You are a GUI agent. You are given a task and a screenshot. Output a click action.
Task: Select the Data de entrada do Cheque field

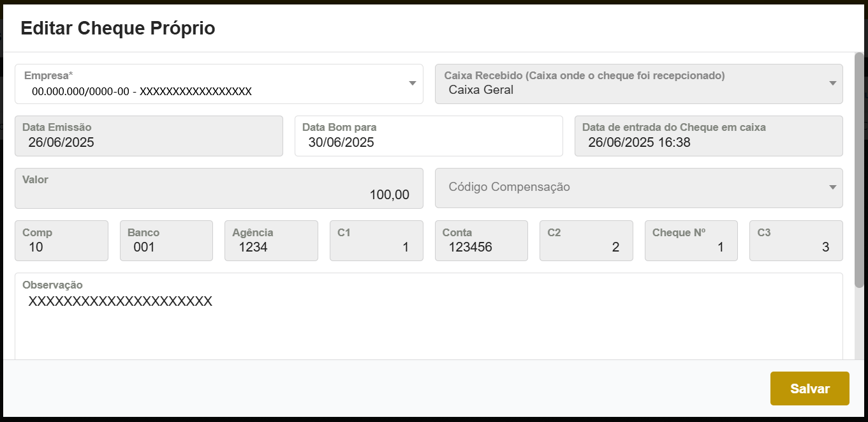point(708,142)
